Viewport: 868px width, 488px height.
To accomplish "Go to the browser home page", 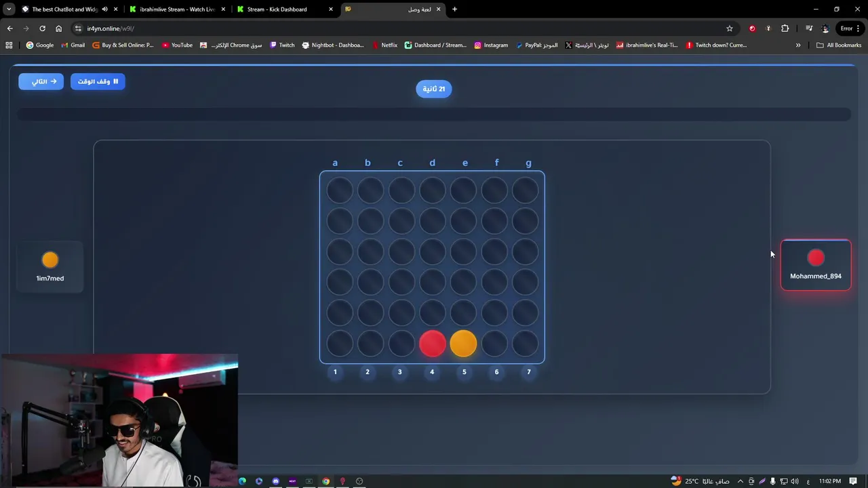I will (58, 28).
